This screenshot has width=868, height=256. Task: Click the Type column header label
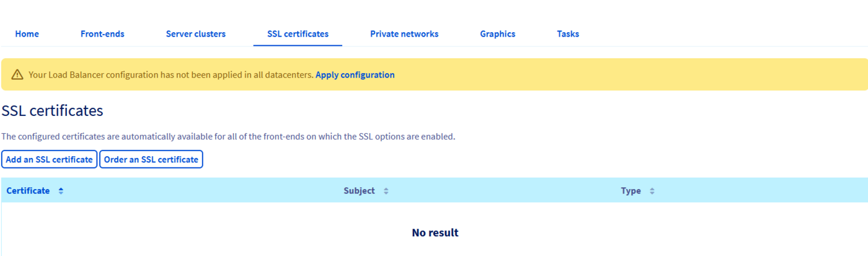(631, 191)
